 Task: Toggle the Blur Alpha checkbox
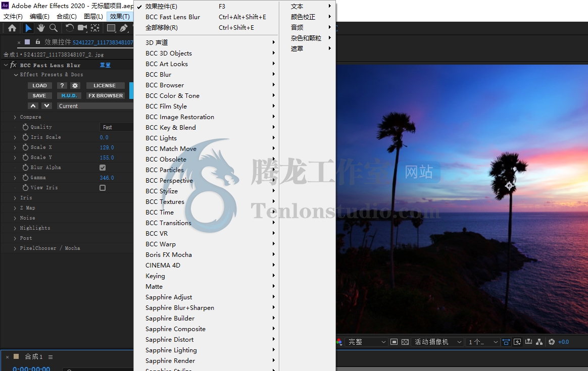pos(103,168)
